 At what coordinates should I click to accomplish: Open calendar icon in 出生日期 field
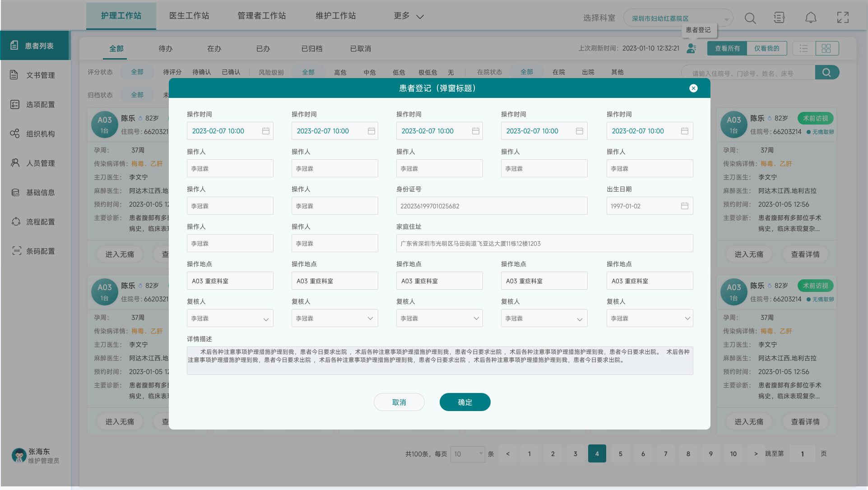click(685, 206)
